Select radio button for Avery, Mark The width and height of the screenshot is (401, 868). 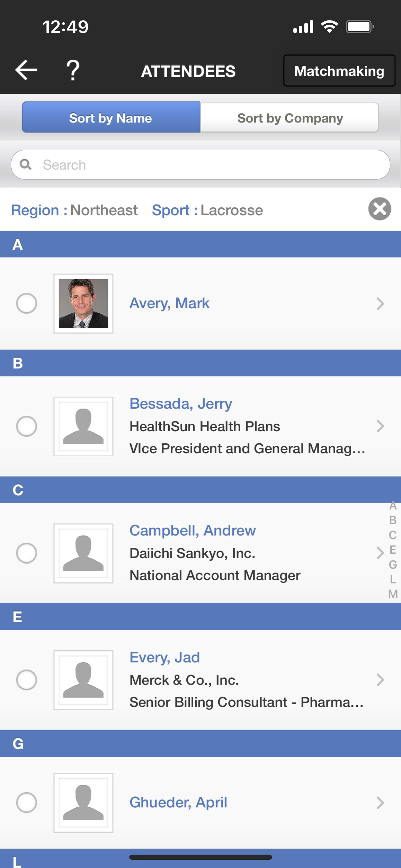tap(26, 303)
